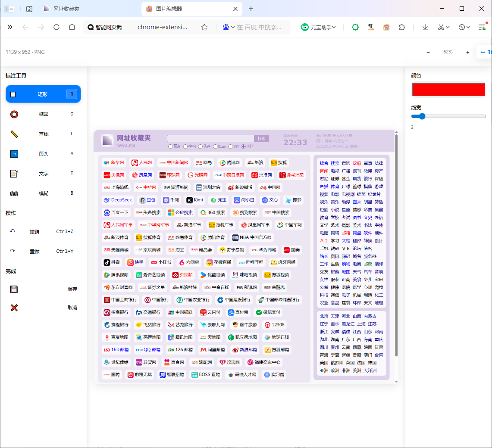This screenshot has width=492, height=448.
Task: Click the Ctrl+Z shortcut text
Action: [65, 231]
